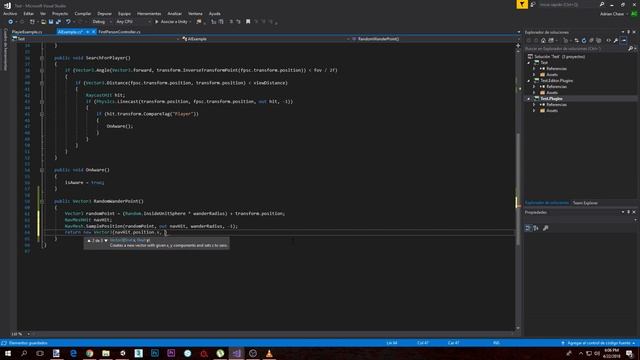Image resolution: width=640 pixels, height=360 pixels.
Task: Click the Undo arrow icon in toolbar
Action: pyautogui.click(x=68, y=22)
